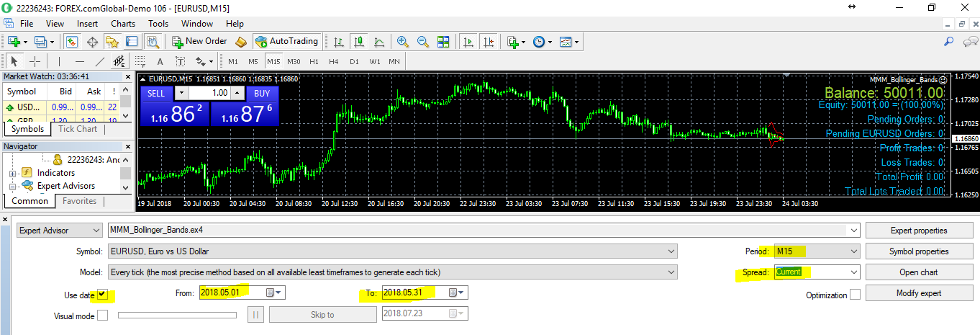The height and width of the screenshot is (335, 980).
Task: Open the MMM_Bollinger_Bands.ex4 expert dropdown
Action: 484,231
